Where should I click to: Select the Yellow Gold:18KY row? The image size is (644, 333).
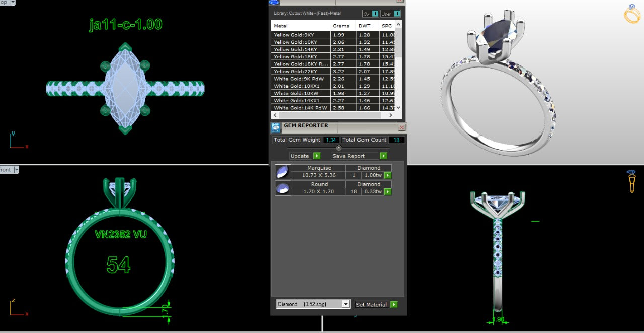(333, 57)
